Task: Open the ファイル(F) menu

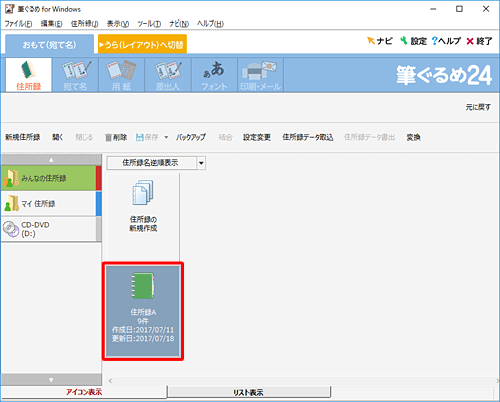Action: 18,24
